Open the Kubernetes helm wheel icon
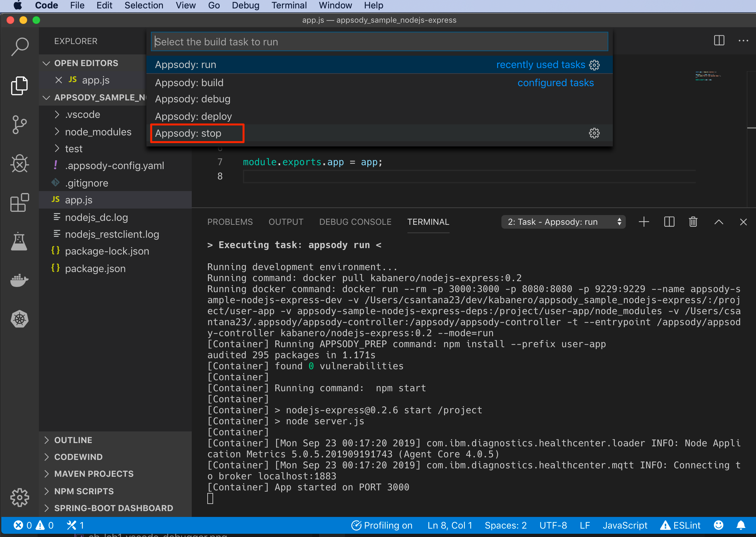Screen dimensions: 756x537 point(19,319)
